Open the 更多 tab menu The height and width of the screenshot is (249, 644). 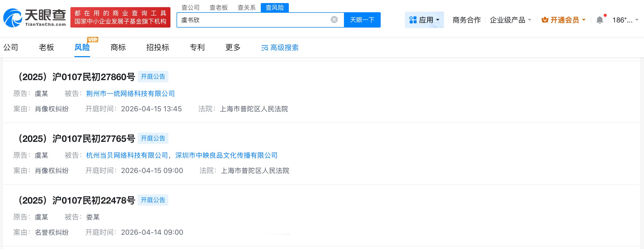233,47
